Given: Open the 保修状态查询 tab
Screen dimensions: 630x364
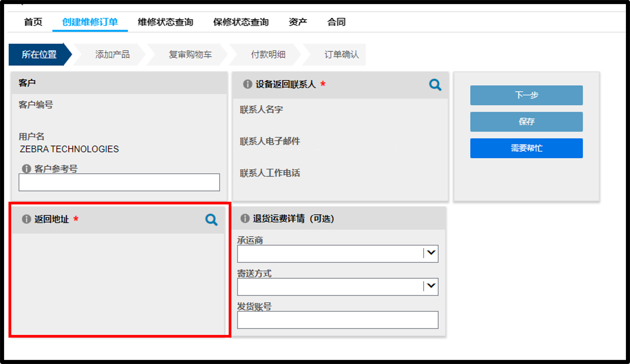Looking at the screenshot, I should [x=241, y=22].
